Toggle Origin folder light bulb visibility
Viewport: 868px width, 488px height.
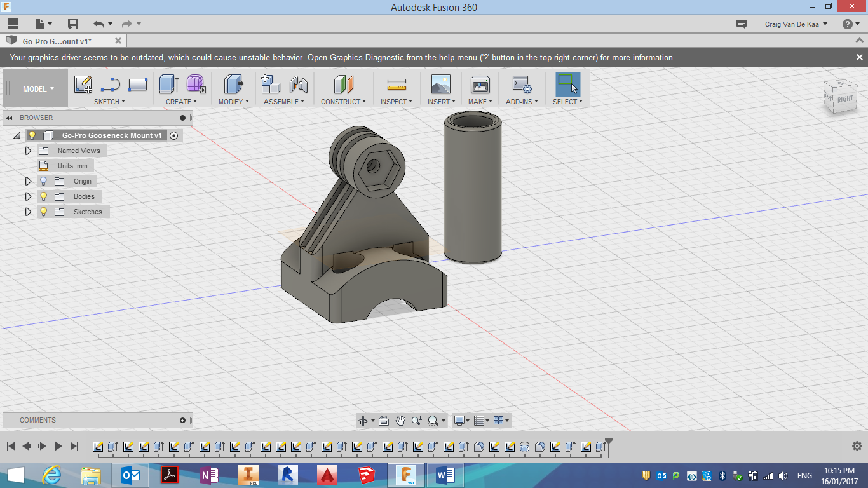pyautogui.click(x=44, y=181)
